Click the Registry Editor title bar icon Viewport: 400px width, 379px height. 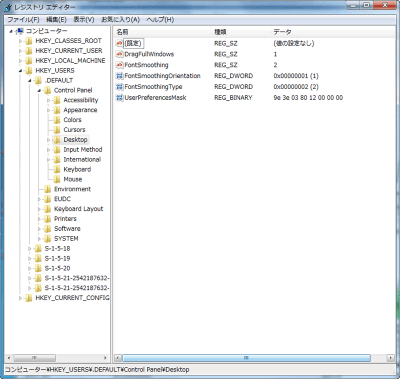click(x=8, y=7)
